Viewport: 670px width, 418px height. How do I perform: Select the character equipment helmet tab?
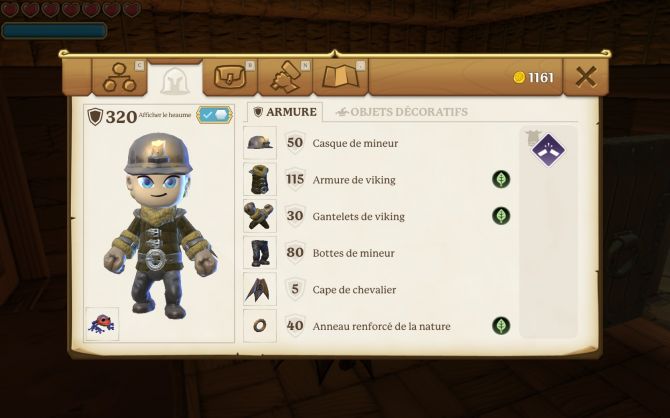tap(175, 80)
